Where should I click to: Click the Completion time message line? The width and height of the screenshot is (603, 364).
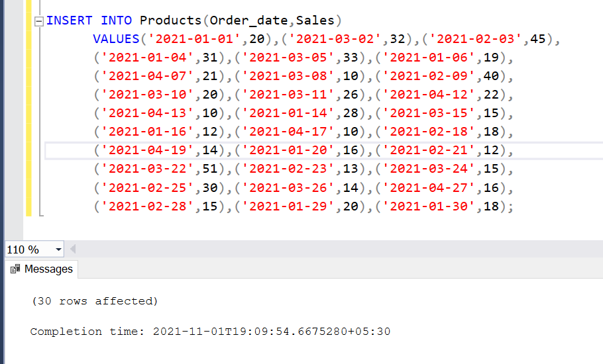pos(210,331)
